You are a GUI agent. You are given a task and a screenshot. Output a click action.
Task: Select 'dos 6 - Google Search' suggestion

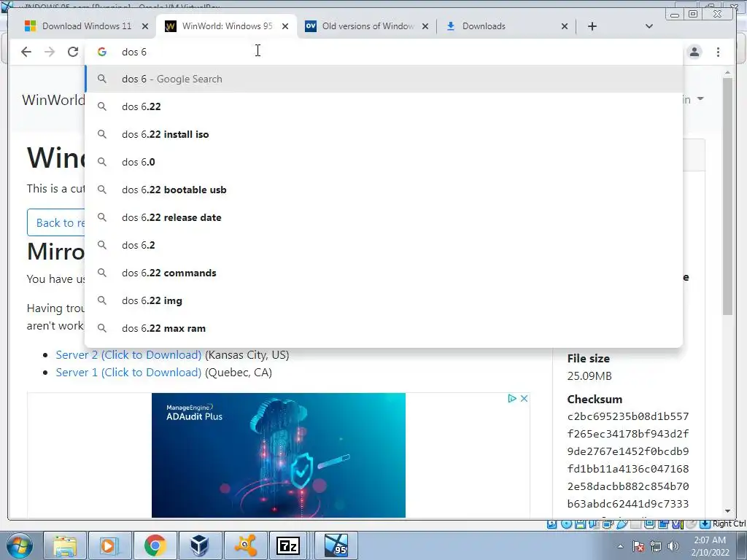384,79
